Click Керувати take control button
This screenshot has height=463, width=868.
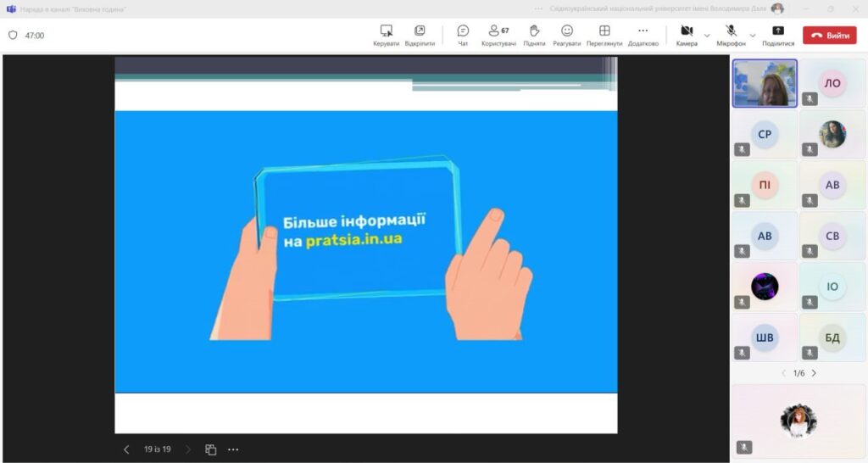[x=386, y=35]
